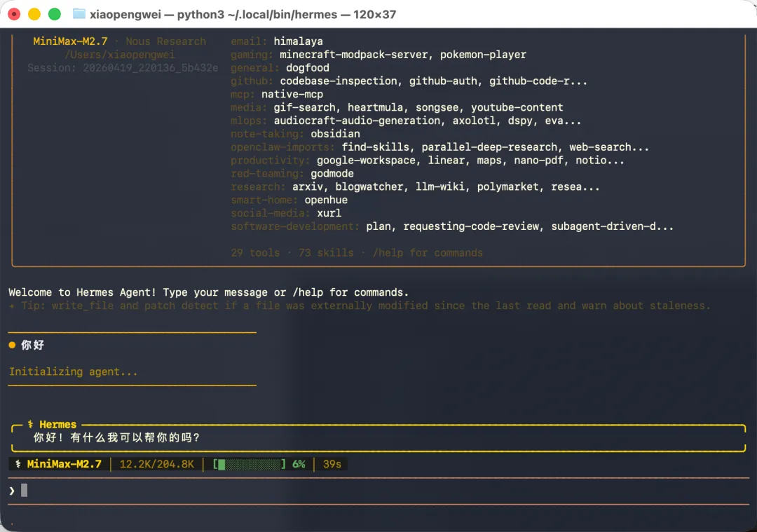The height and width of the screenshot is (532, 757).
Task: Click 'youtube-content' skill
Action: coord(517,107)
